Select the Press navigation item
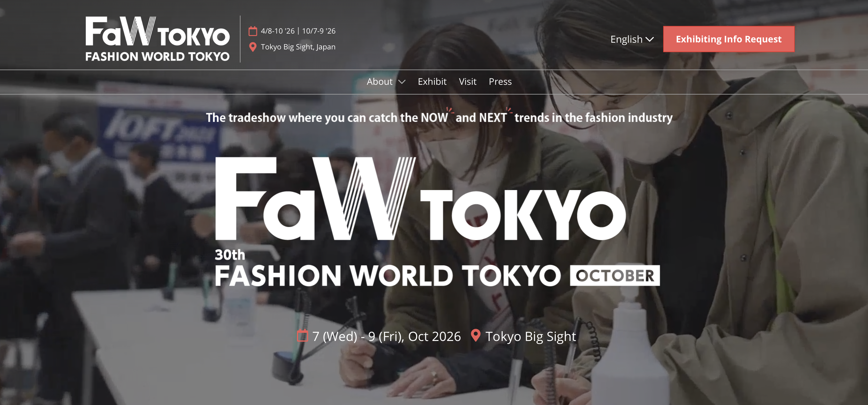Image resolution: width=868 pixels, height=405 pixels. coord(500,81)
